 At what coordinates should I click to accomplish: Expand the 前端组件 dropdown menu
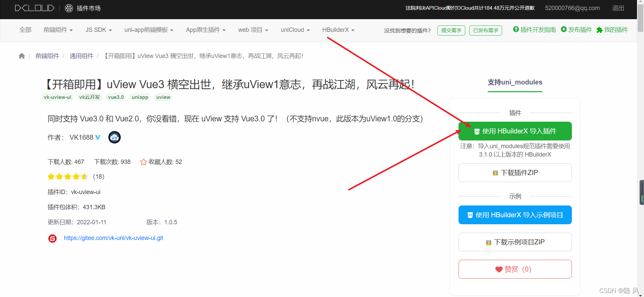click(58, 30)
